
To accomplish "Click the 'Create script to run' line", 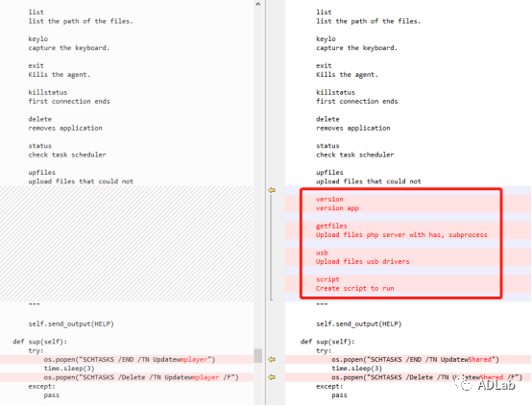I will click(355, 288).
